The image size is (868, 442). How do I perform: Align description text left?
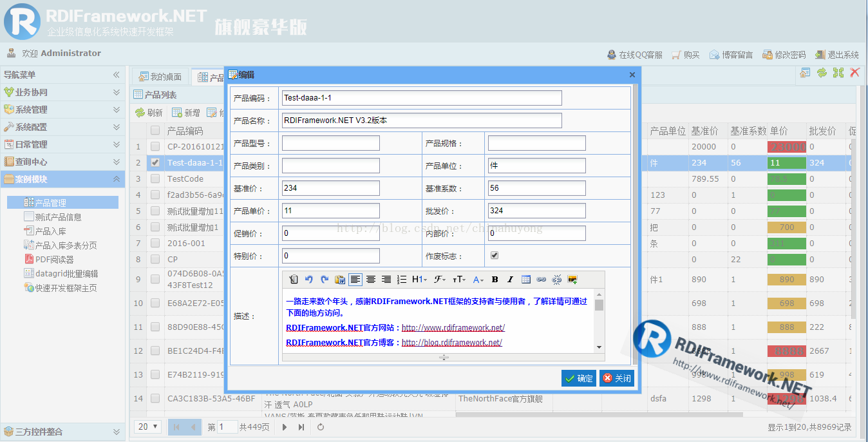[x=355, y=279]
